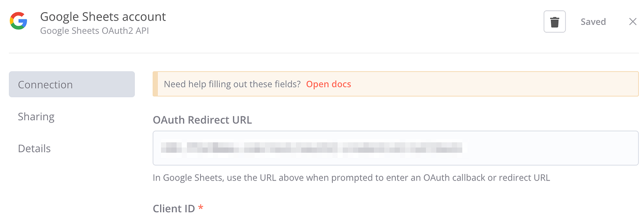
Task: Click empty space right of the redirect URL
Action: (551, 148)
